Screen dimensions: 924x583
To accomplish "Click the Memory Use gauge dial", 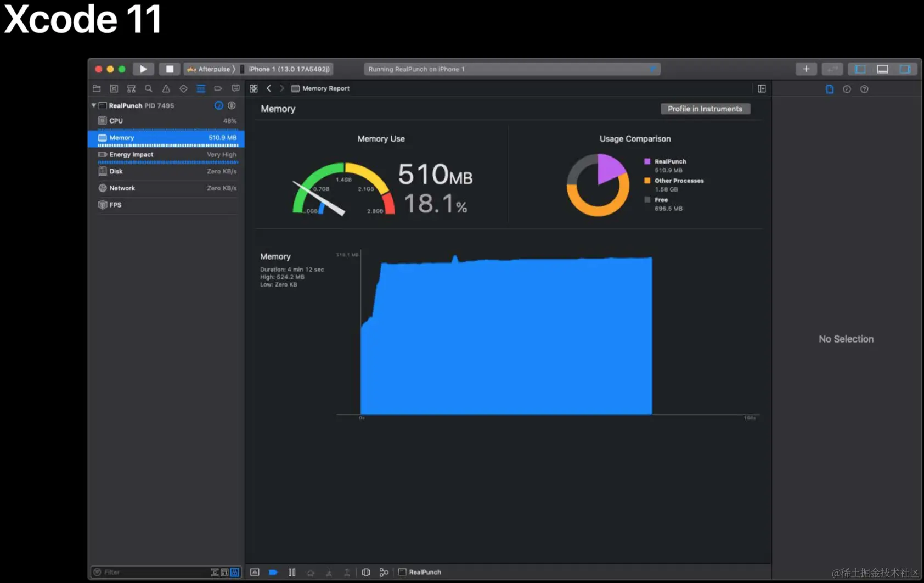I will click(344, 189).
